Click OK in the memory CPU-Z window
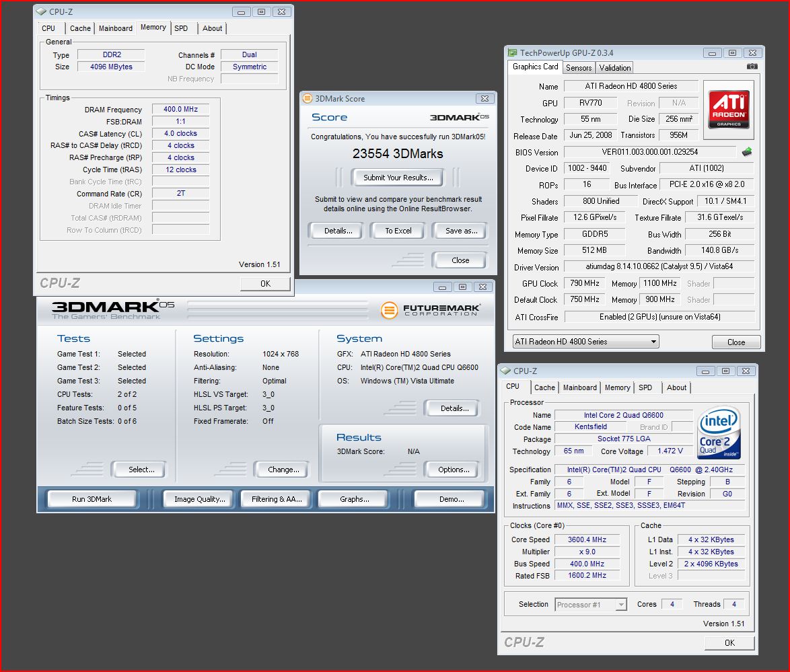 click(266, 284)
